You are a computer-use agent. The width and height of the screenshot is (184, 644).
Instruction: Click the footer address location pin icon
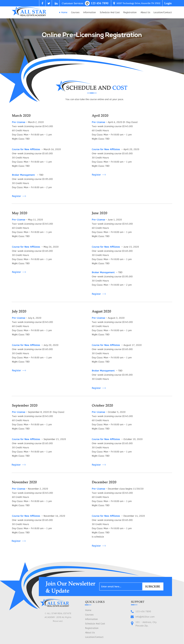click(x=132, y=623)
